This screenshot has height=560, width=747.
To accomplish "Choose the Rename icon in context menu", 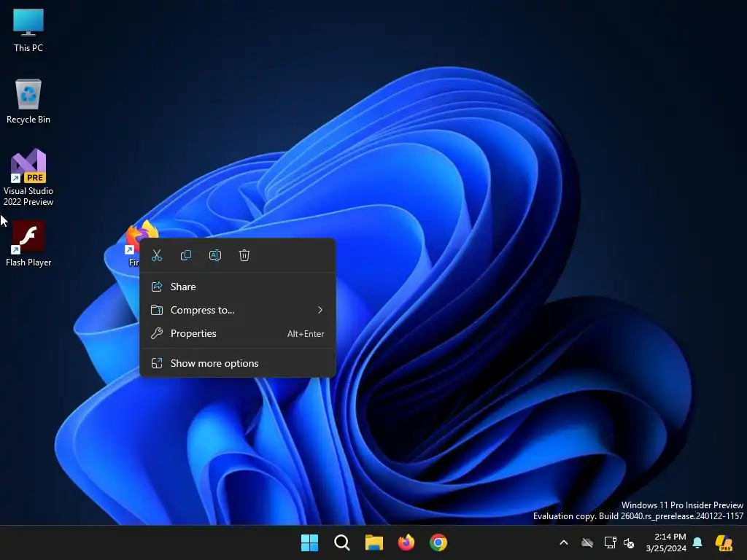I will 215,255.
